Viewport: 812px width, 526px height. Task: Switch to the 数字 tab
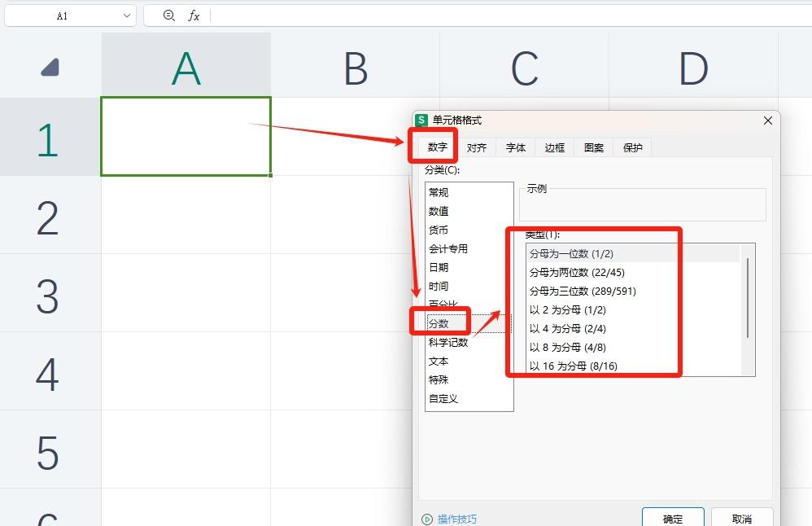click(437, 147)
